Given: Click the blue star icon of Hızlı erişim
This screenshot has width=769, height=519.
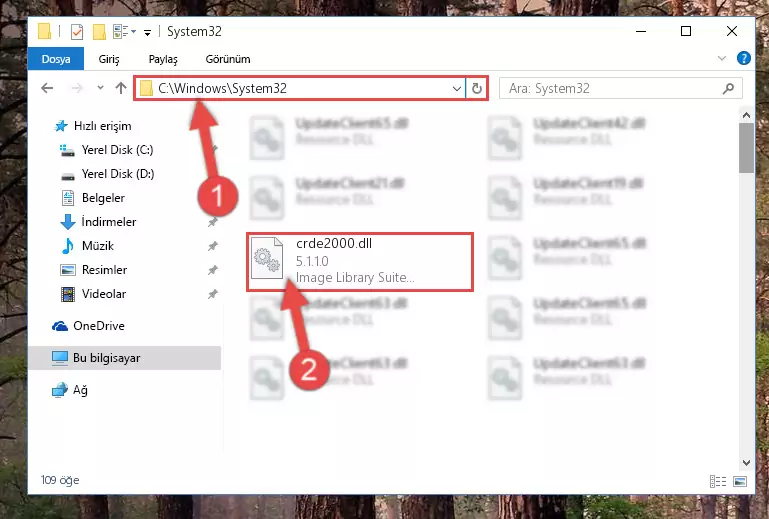Looking at the screenshot, I should tap(61, 126).
